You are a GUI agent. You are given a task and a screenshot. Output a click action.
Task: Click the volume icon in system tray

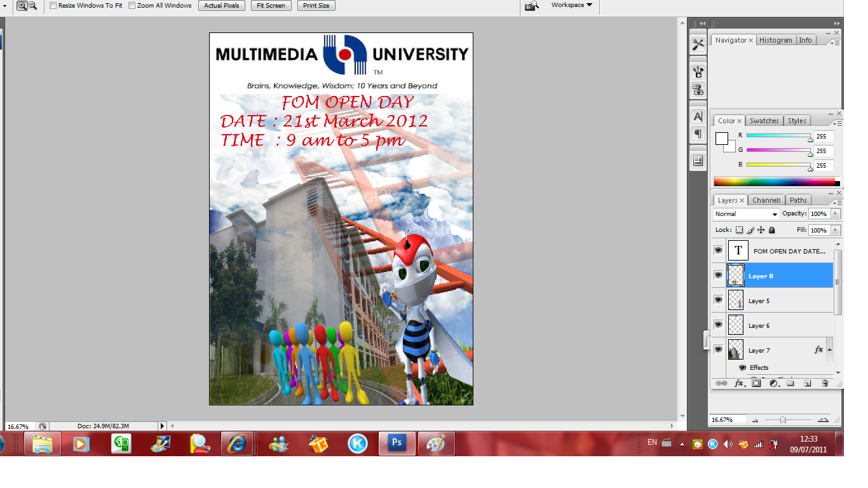728,444
